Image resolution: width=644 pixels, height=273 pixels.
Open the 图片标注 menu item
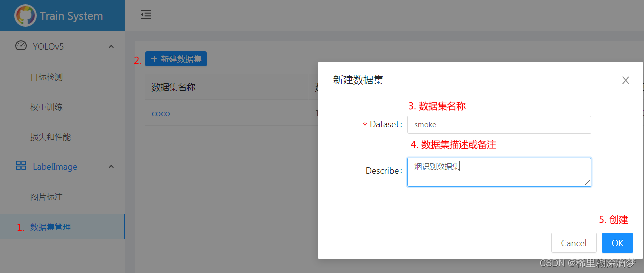[46, 197]
